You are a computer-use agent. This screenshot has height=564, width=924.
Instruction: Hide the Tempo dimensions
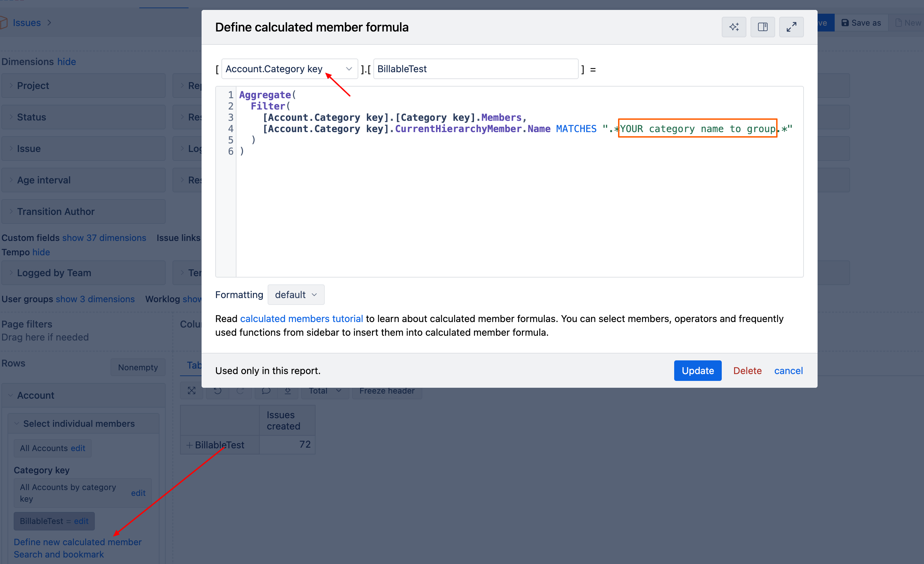coord(41,252)
